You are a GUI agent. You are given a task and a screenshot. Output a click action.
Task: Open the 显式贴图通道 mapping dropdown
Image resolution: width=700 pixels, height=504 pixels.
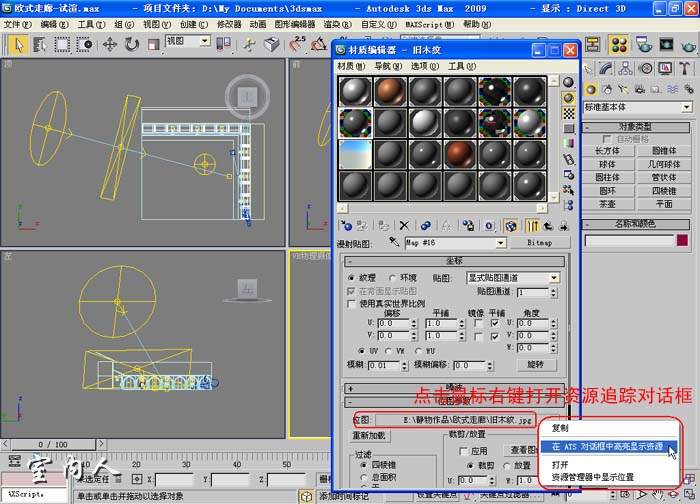[x=554, y=278]
